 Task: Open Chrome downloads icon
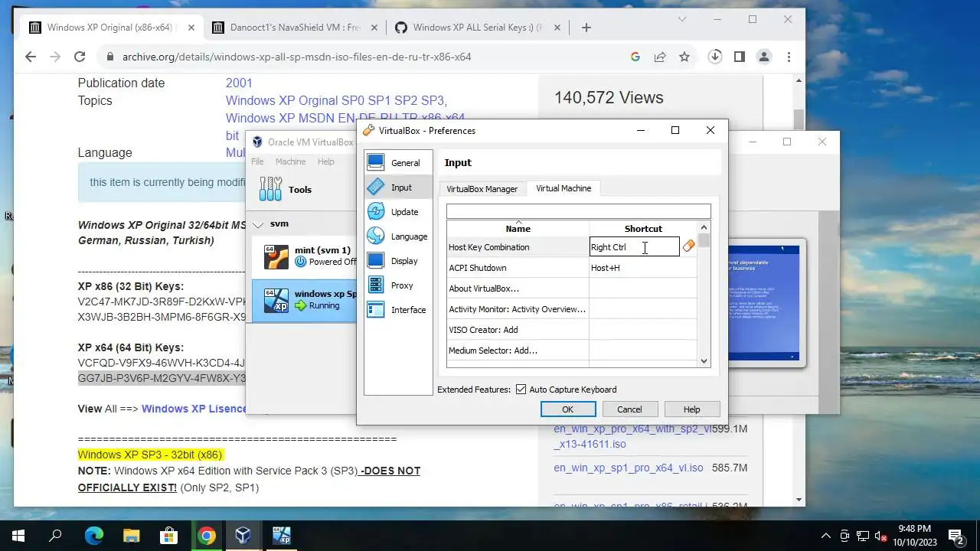[714, 57]
